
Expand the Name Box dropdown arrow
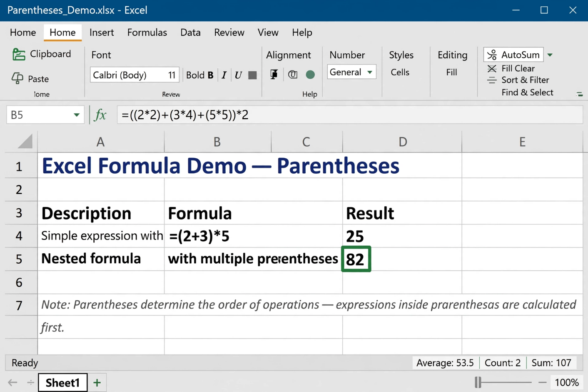click(77, 115)
